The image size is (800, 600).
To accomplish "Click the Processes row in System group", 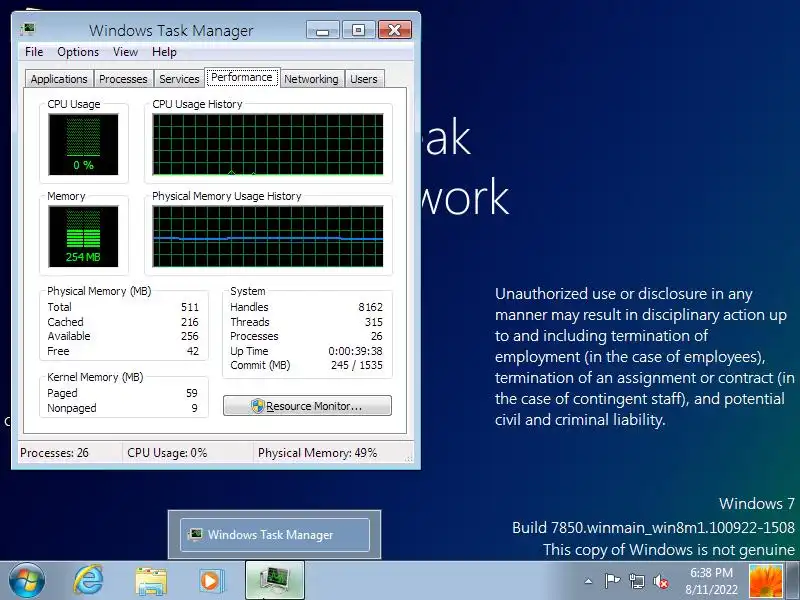I will click(x=306, y=336).
